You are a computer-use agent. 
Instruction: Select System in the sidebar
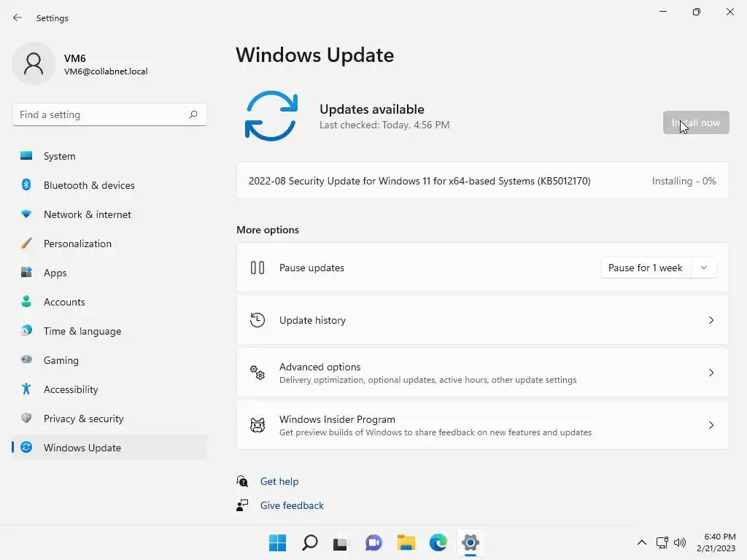tap(109, 156)
